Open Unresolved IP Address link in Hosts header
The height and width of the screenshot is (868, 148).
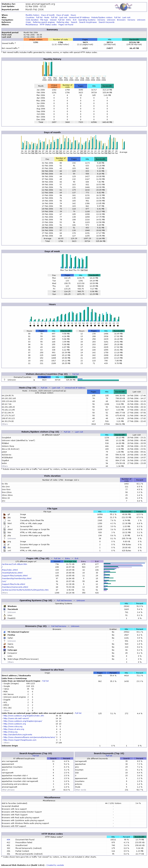click(x=75, y=387)
